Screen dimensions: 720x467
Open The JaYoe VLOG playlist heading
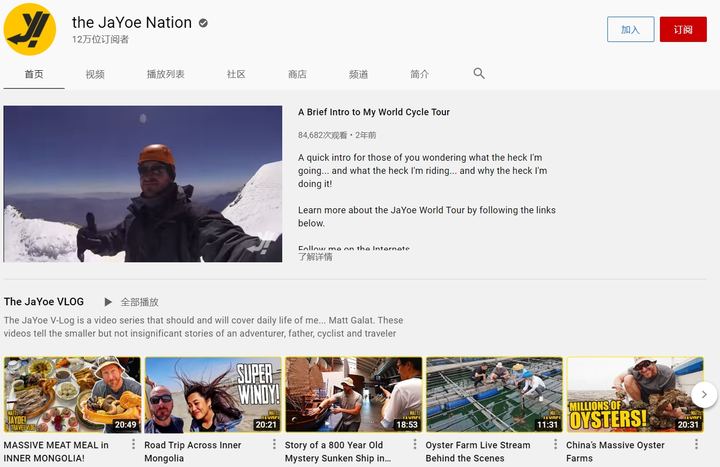[44, 302]
